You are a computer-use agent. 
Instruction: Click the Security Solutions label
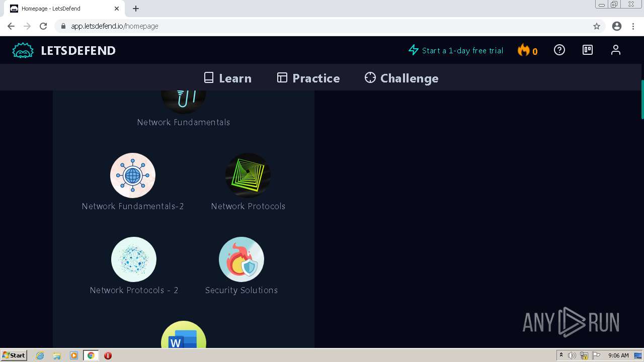tap(242, 290)
